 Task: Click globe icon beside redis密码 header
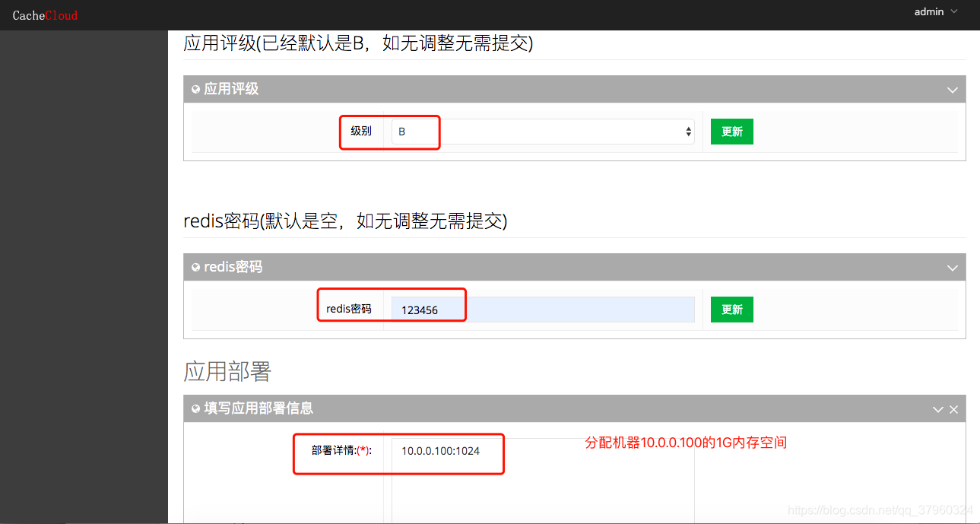(196, 268)
